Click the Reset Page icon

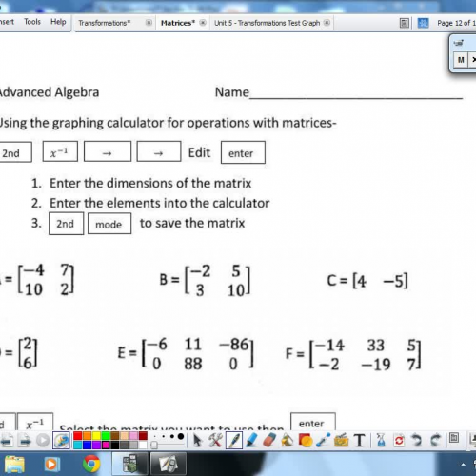click(399, 441)
